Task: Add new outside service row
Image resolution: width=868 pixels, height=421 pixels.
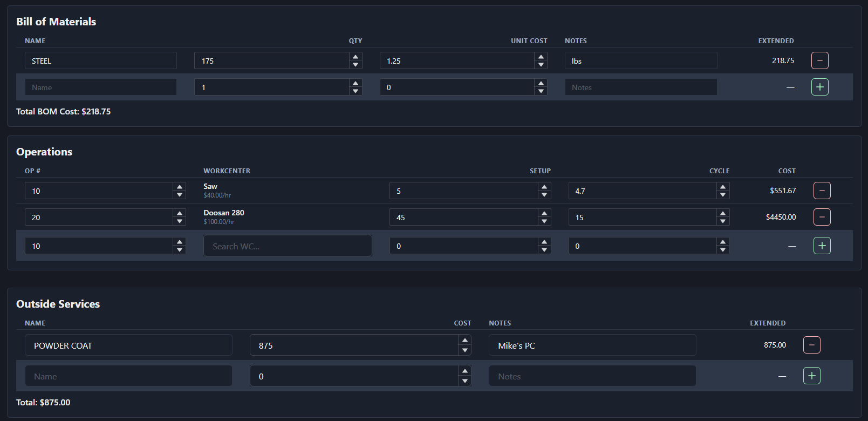Action: (x=811, y=376)
